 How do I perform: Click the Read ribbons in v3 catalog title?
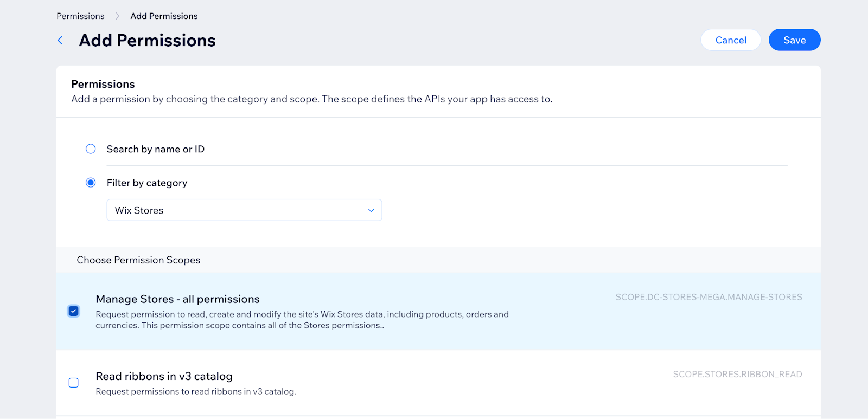[x=164, y=376]
